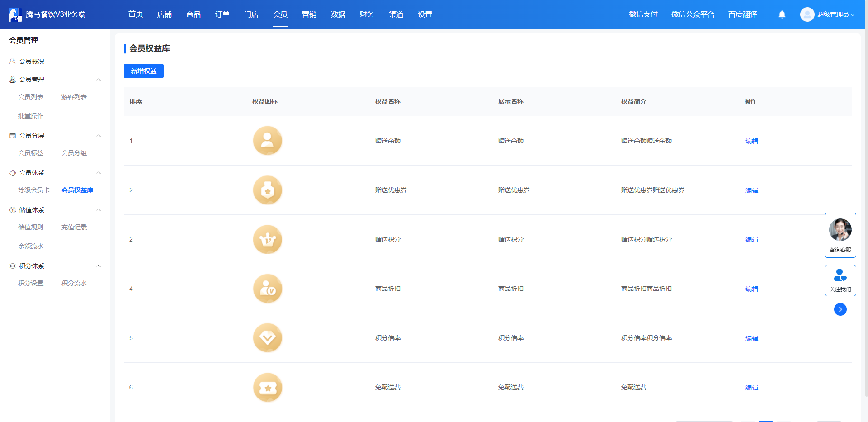
Task: Edit the 赠送积分 benefit row
Action: point(752,240)
